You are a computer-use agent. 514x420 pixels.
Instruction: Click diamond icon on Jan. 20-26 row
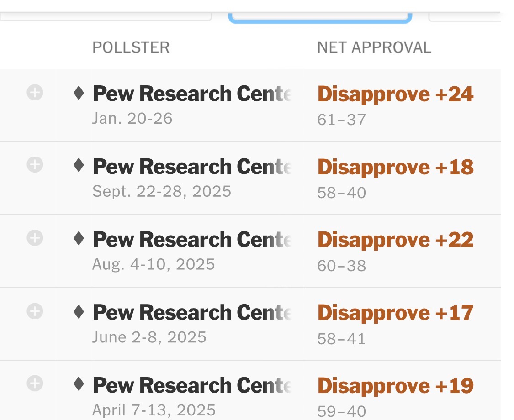click(79, 93)
